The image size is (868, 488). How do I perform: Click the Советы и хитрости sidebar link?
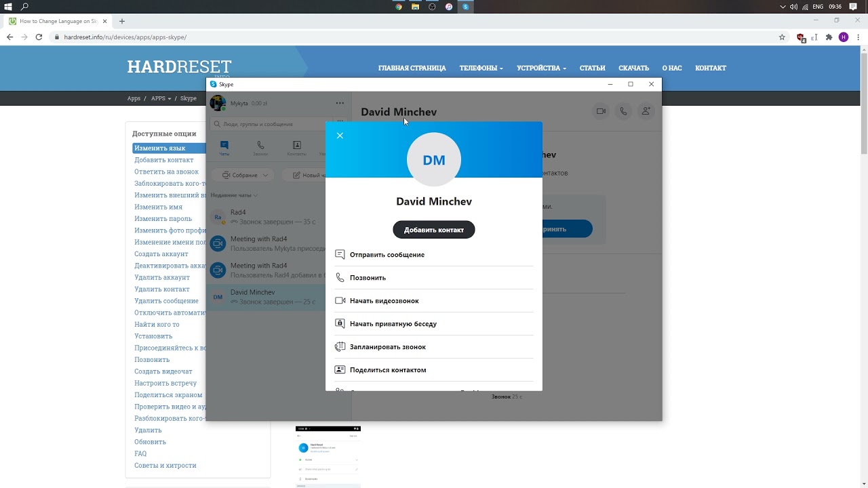[165, 466]
